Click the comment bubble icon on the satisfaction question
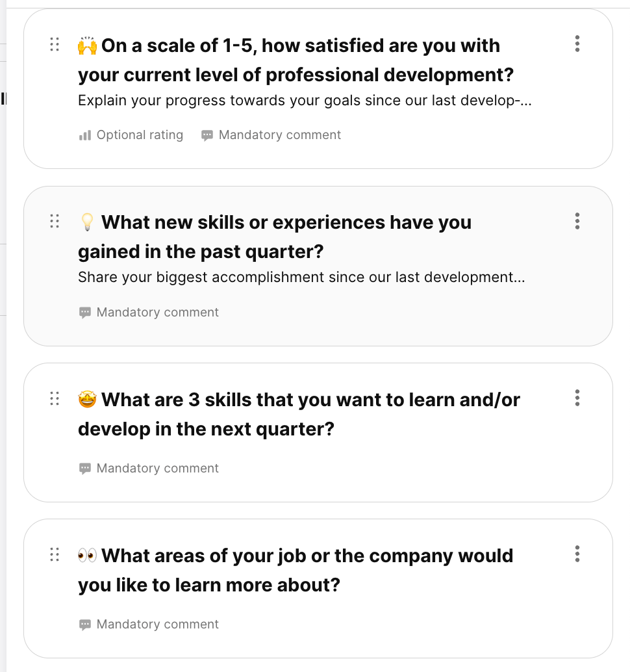630x672 pixels. 207,135
